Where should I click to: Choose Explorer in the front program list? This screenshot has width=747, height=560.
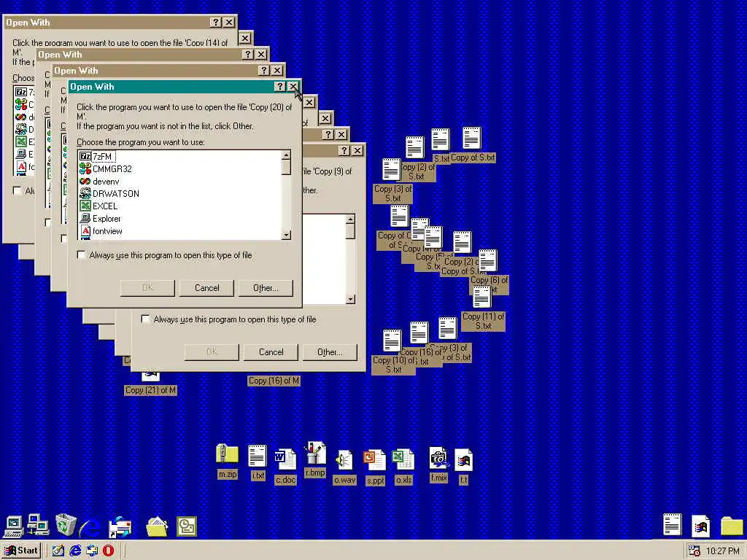pyautogui.click(x=101, y=218)
